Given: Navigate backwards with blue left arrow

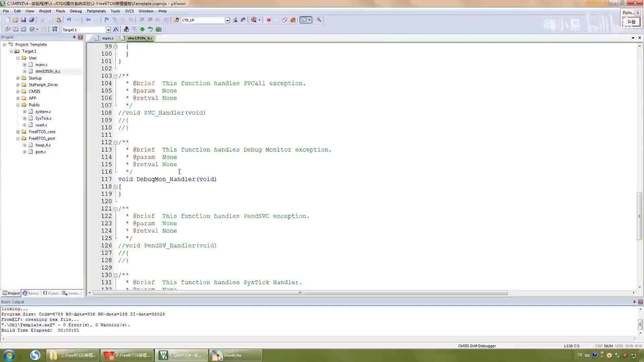Looking at the screenshot, I should 88,20.
